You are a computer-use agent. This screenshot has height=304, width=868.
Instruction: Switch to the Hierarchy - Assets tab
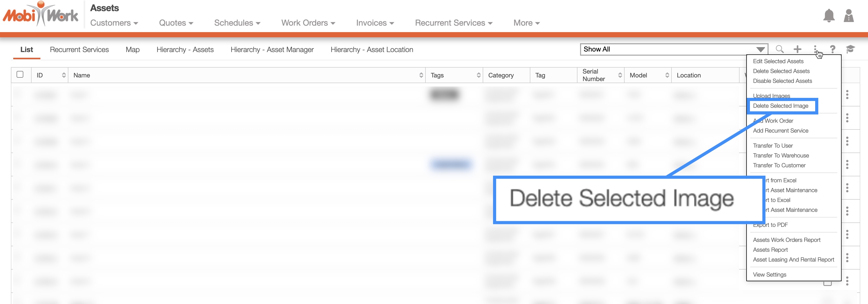[185, 49]
